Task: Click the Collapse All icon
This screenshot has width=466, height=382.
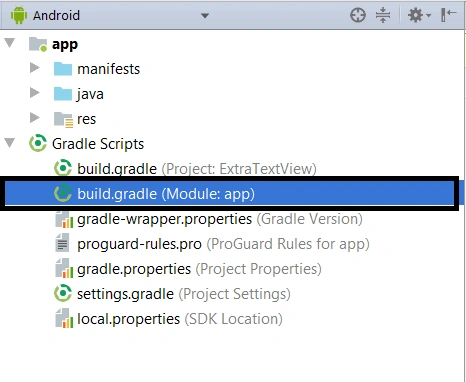Action: click(x=383, y=15)
